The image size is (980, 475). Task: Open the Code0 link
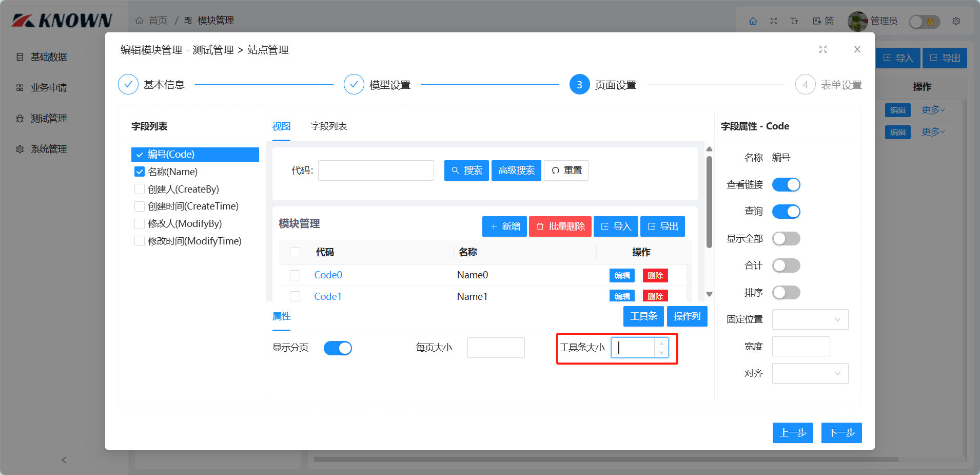[328, 275]
